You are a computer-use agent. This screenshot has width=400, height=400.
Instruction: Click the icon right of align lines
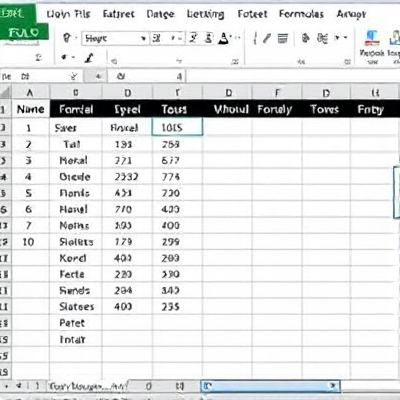point(306,38)
